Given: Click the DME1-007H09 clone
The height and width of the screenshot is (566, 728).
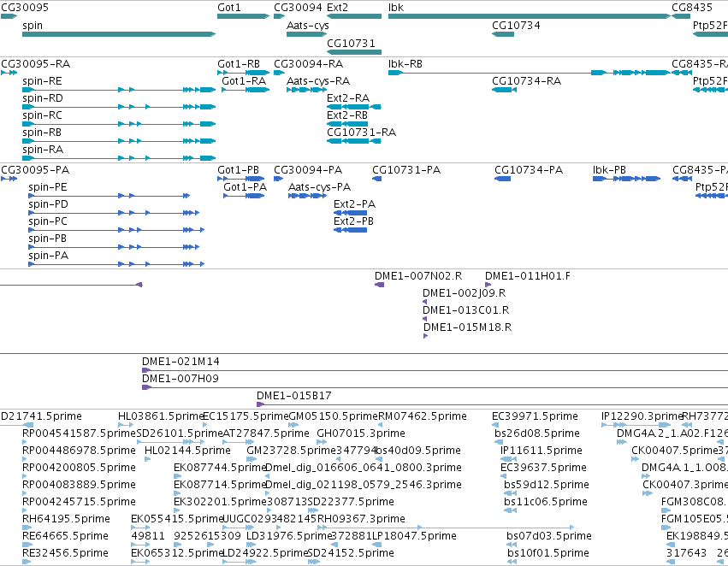Looking at the screenshot, I should [435, 387].
